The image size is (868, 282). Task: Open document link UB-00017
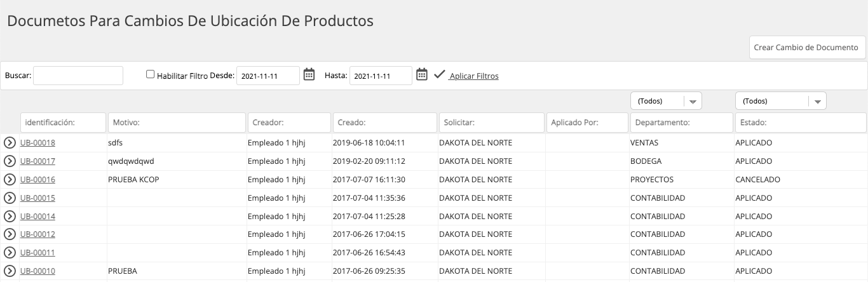[x=37, y=161]
